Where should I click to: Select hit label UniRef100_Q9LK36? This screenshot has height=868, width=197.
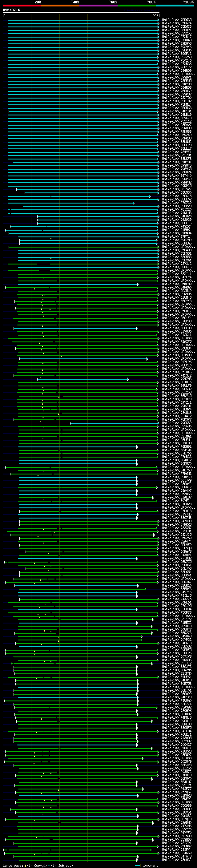point(177,50)
